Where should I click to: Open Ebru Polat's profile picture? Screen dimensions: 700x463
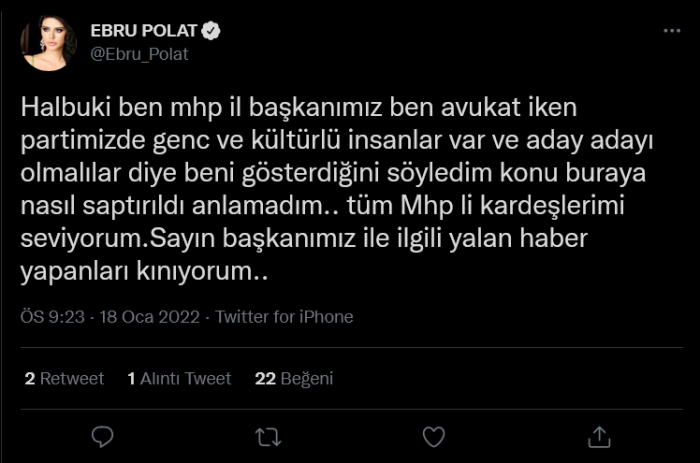pyautogui.click(x=49, y=44)
